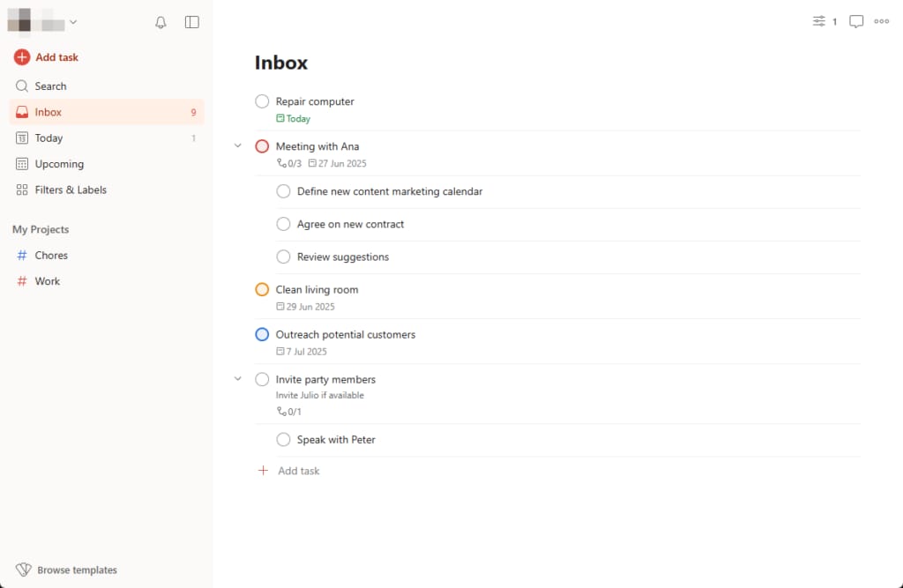Click the Search magnifier icon

coord(20,86)
